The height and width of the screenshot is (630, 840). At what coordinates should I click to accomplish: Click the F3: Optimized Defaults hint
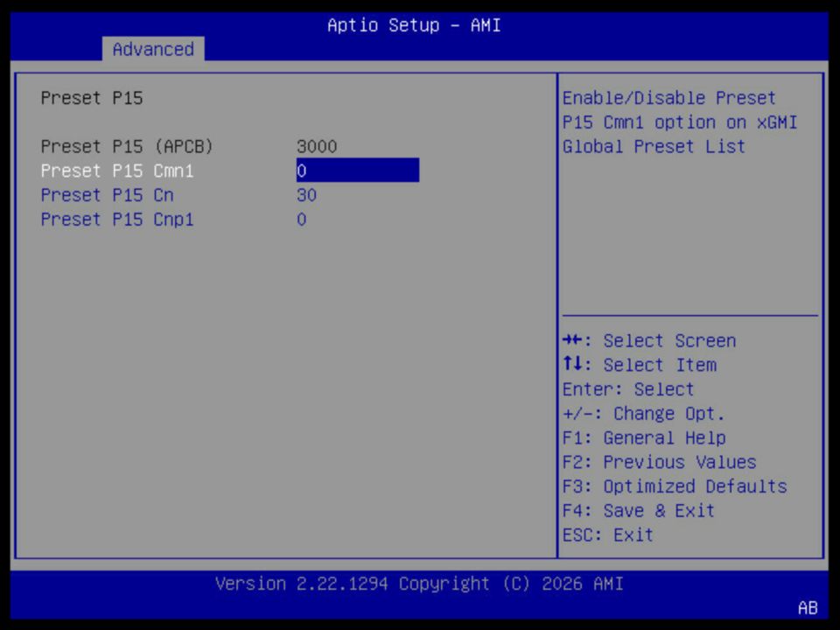[x=675, y=486]
